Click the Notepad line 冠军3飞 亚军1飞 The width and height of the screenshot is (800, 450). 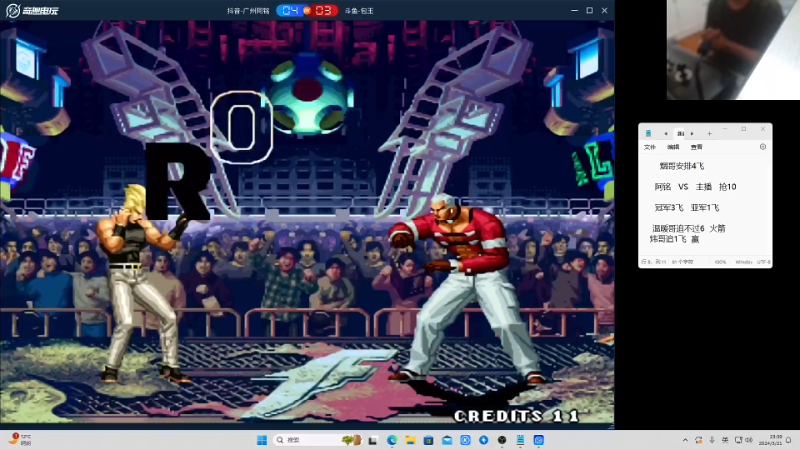[x=687, y=208]
